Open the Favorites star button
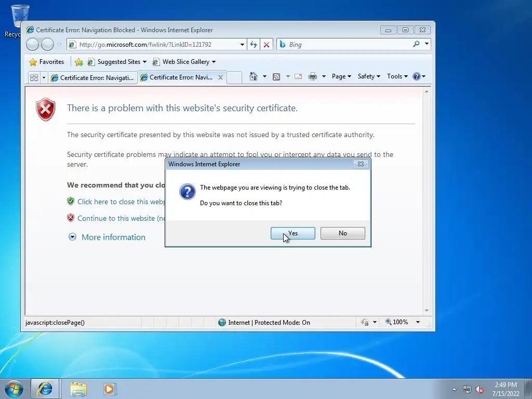Viewport: 532px width, 399px height. [x=47, y=62]
